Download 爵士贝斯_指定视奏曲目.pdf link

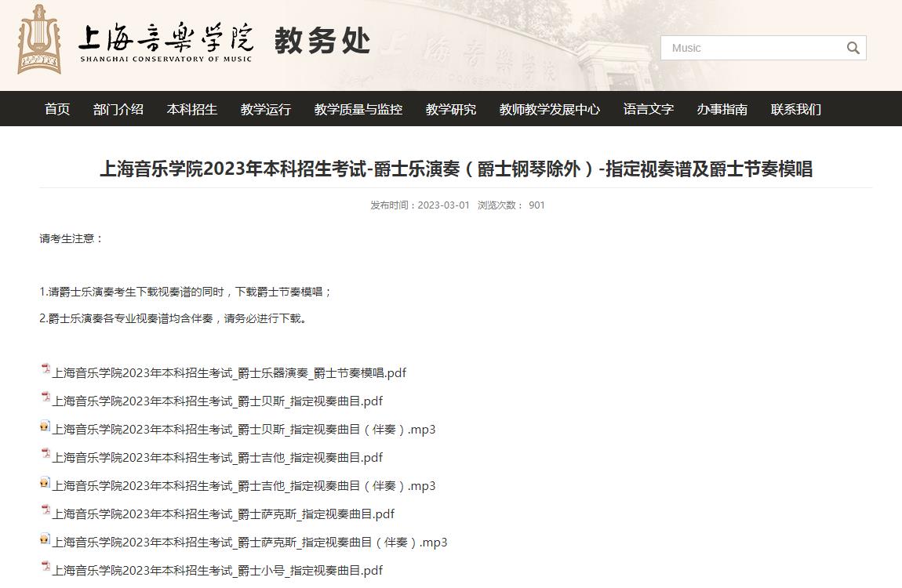(x=217, y=401)
